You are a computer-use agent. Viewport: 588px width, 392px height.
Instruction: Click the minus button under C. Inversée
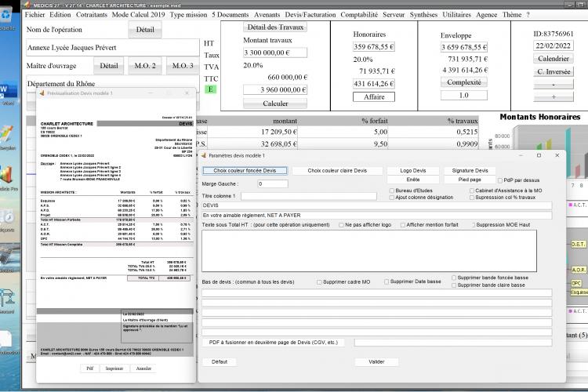(554, 85)
